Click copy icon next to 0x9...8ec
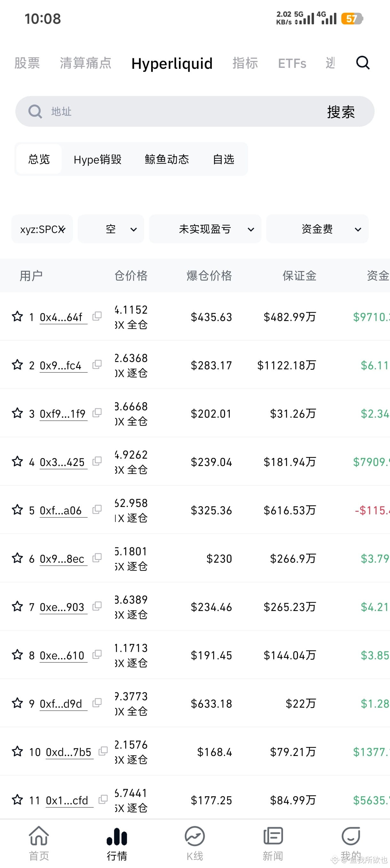The height and width of the screenshot is (868, 390). click(x=97, y=558)
